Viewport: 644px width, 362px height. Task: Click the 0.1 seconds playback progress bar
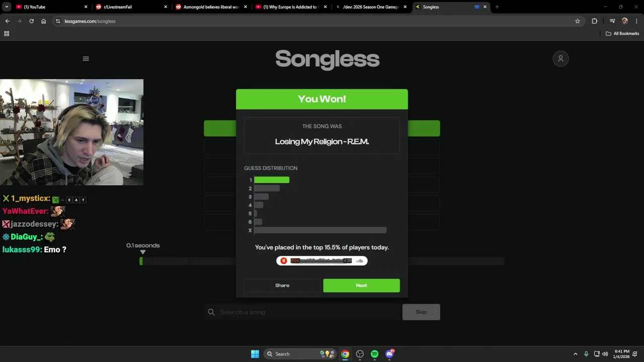tap(322, 261)
